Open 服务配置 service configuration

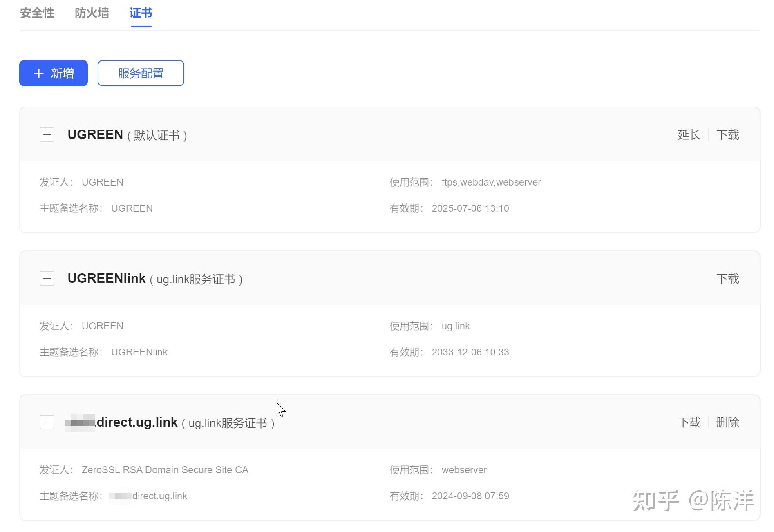tap(141, 73)
